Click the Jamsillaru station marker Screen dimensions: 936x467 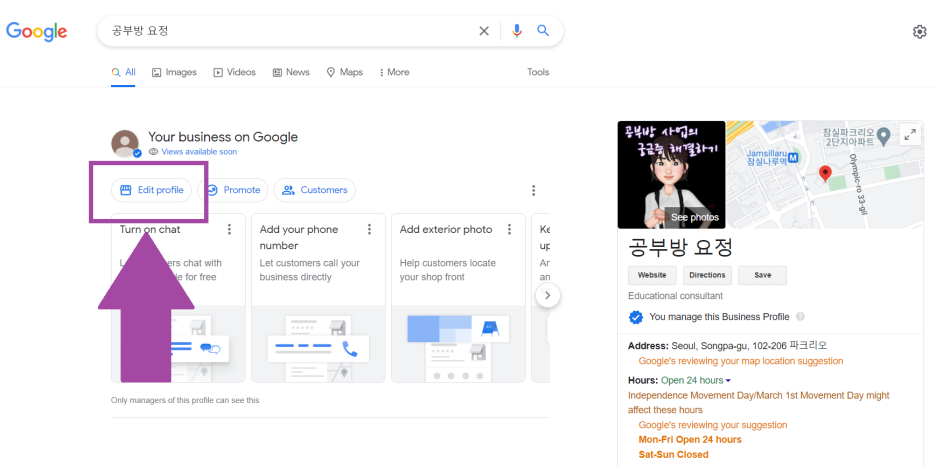pyautogui.click(x=793, y=158)
